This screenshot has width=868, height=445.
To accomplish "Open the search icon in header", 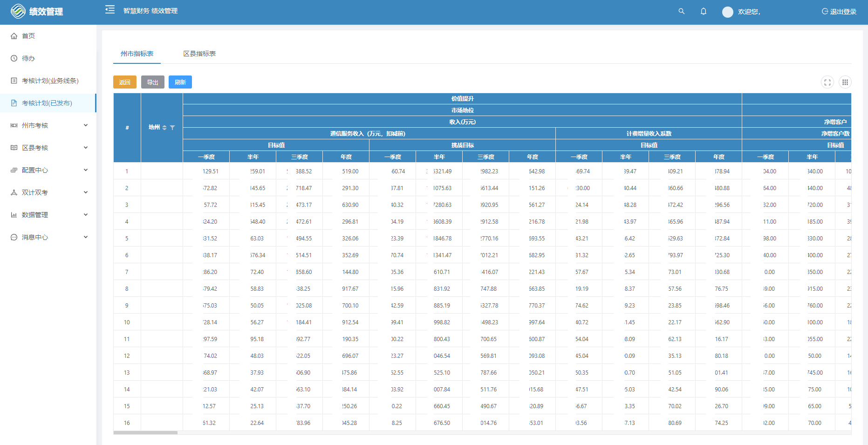I will 682,11.
